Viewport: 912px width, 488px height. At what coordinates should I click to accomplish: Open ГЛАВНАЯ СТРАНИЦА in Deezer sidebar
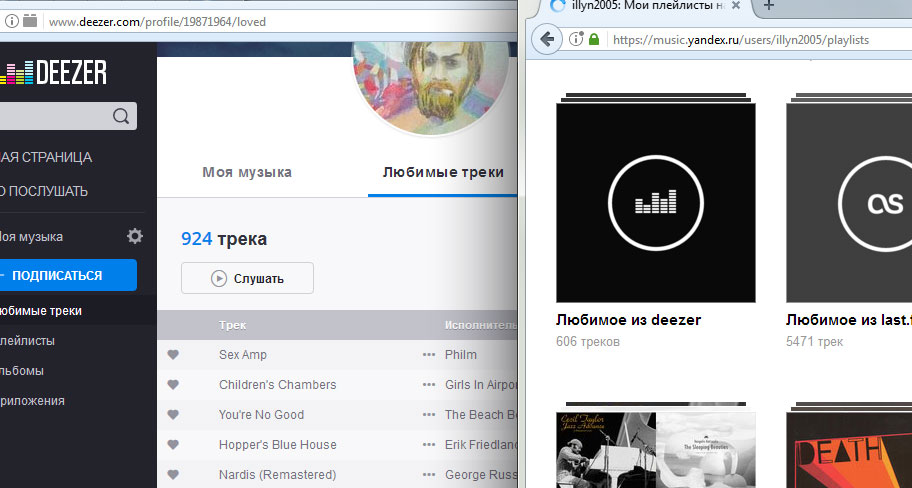(x=46, y=157)
